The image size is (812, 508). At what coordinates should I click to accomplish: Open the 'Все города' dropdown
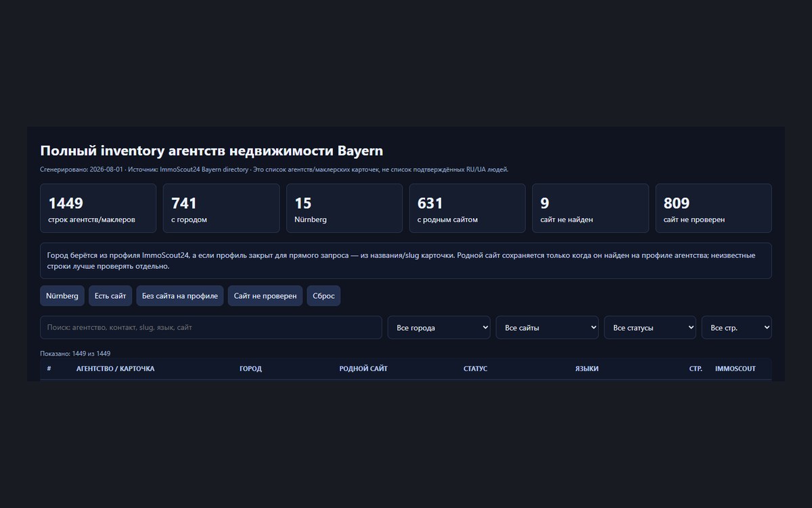(438, 328)
